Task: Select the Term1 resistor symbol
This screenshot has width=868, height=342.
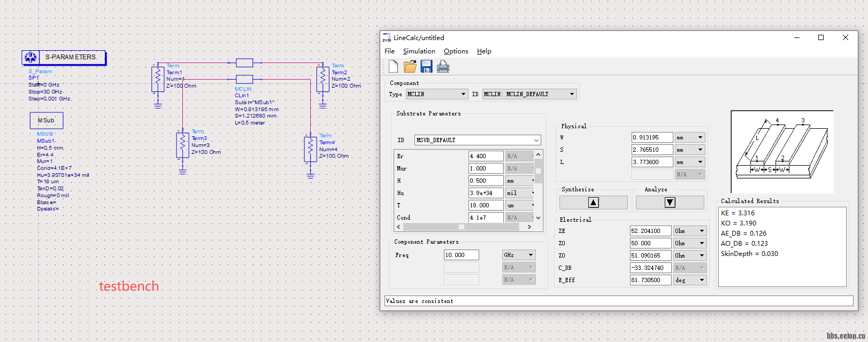Action: (158, 79)
